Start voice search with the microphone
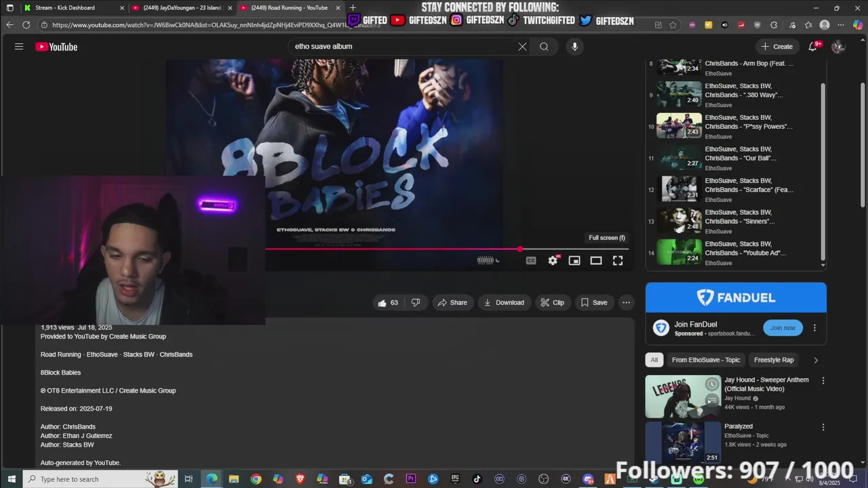The height and width of the screenshot is (488, 868). 574,47
